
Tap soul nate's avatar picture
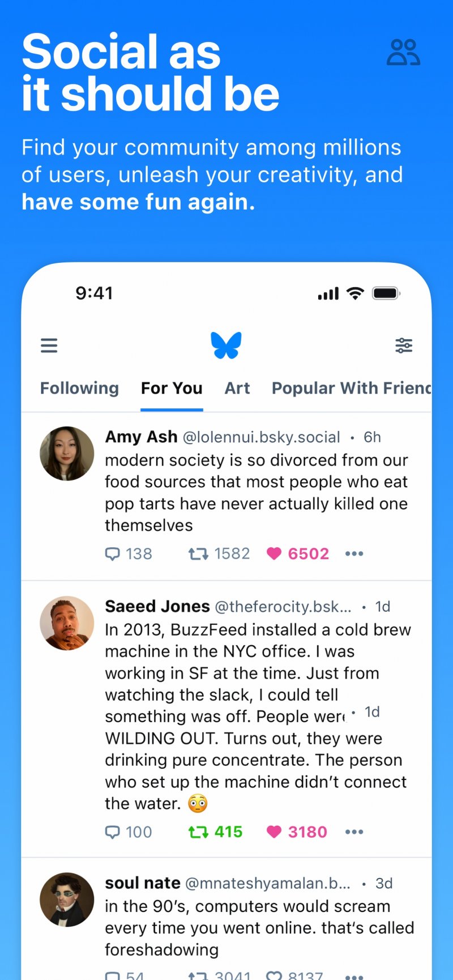tap(67, 900)
